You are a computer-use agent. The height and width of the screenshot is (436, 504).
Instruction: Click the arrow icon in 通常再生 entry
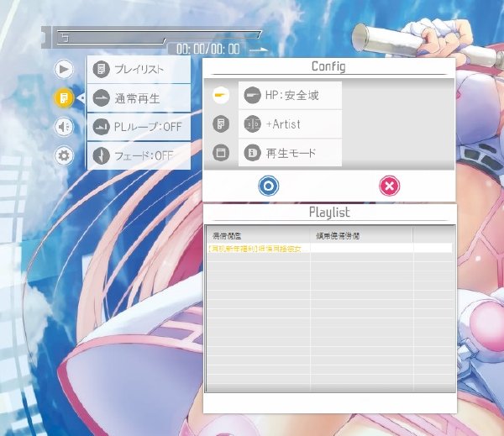click(102, 98)
